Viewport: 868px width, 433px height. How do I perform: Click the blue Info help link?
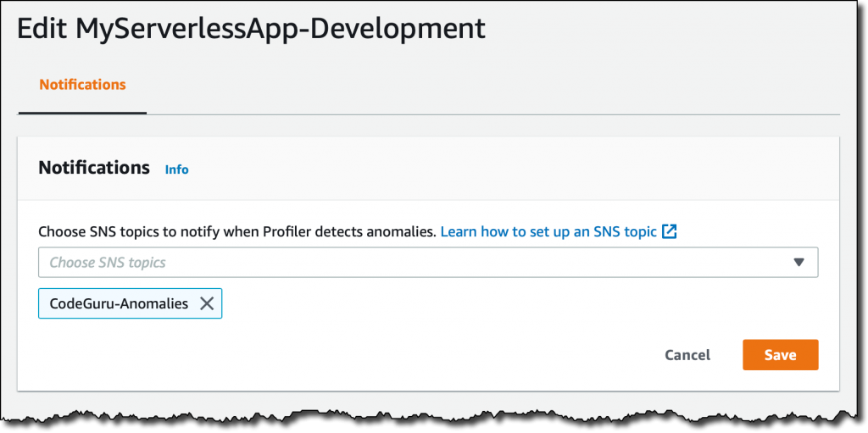(x=176, y=169)
